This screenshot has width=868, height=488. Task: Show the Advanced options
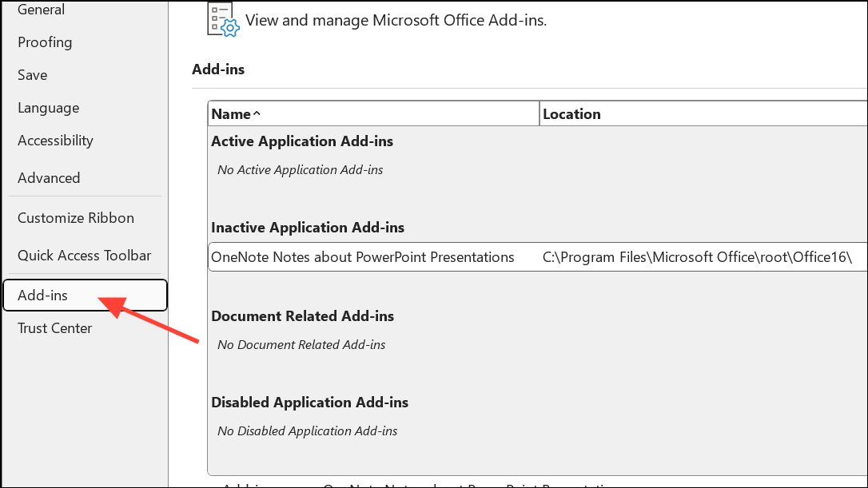click(49, 178)
